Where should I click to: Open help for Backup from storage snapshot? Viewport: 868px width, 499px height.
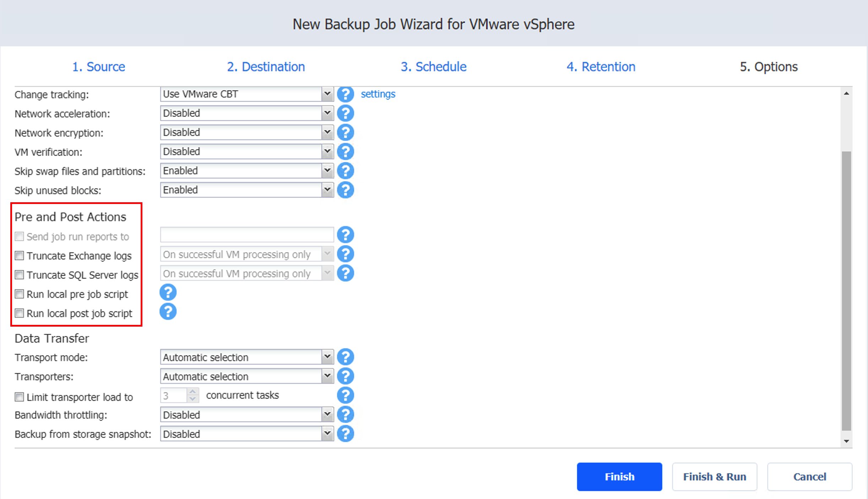pos(345,434)
